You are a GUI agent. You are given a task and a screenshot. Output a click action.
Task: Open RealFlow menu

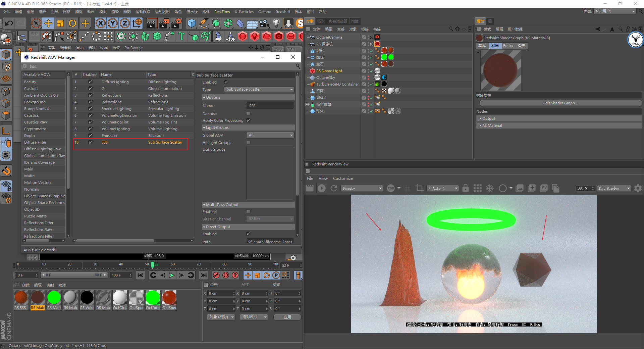pos(222,12)
